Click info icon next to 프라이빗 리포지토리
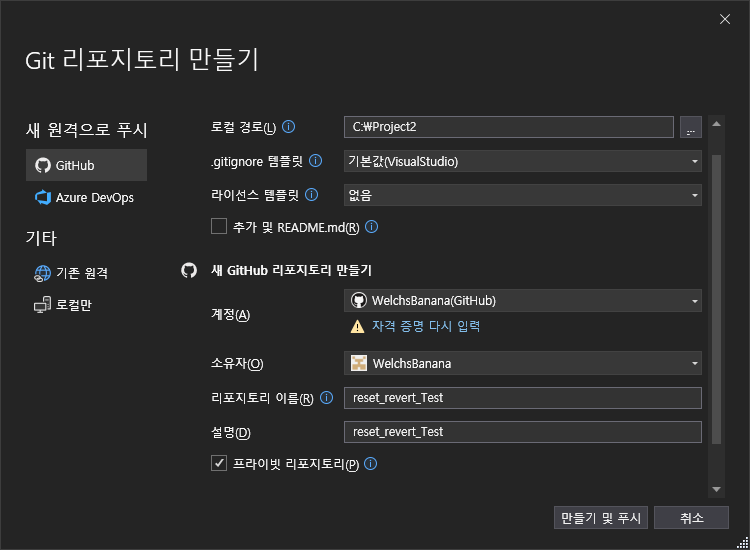 [x=371, y=463]
